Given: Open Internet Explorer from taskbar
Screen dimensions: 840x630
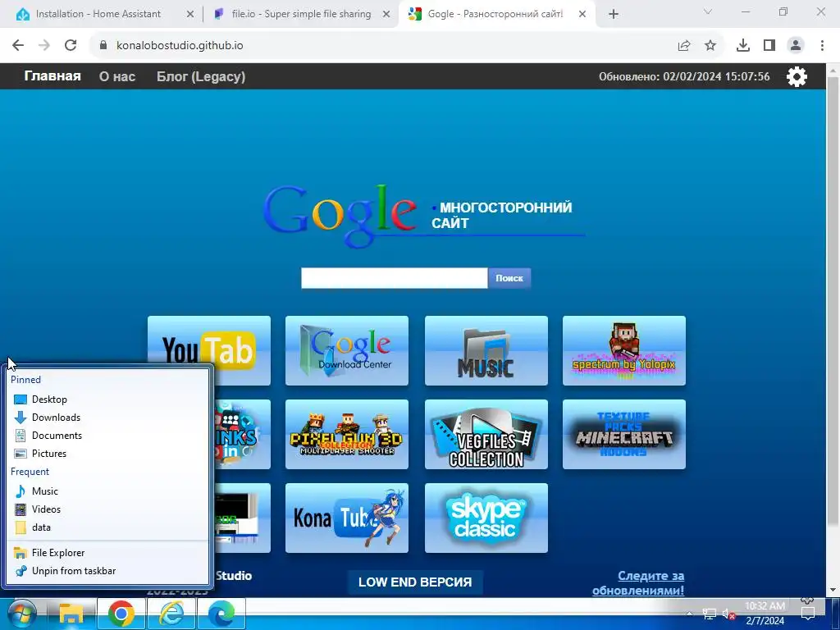Looking at the screenshot, I should 171,614.
